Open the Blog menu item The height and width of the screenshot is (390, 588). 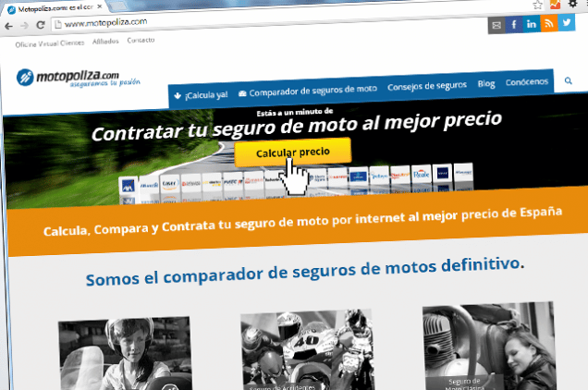(x=486, y=83)
